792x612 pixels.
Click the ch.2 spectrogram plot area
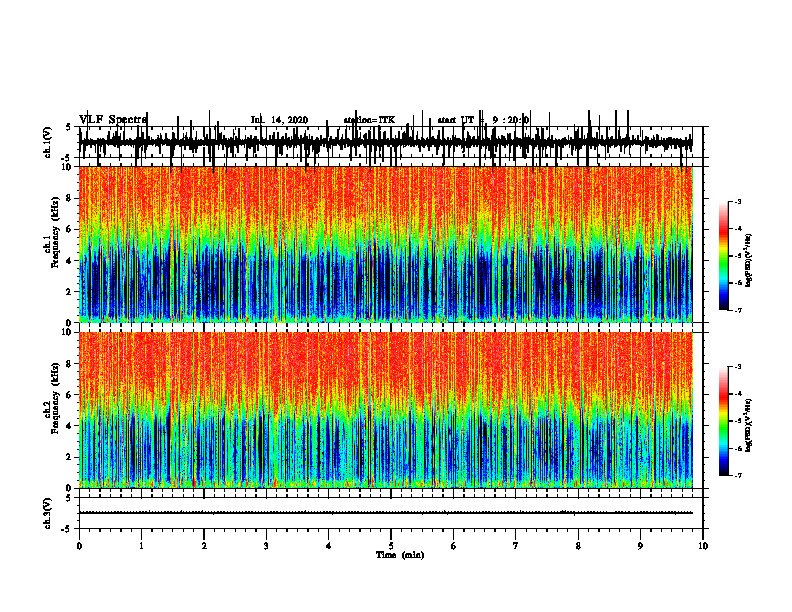tap(386, 410)
